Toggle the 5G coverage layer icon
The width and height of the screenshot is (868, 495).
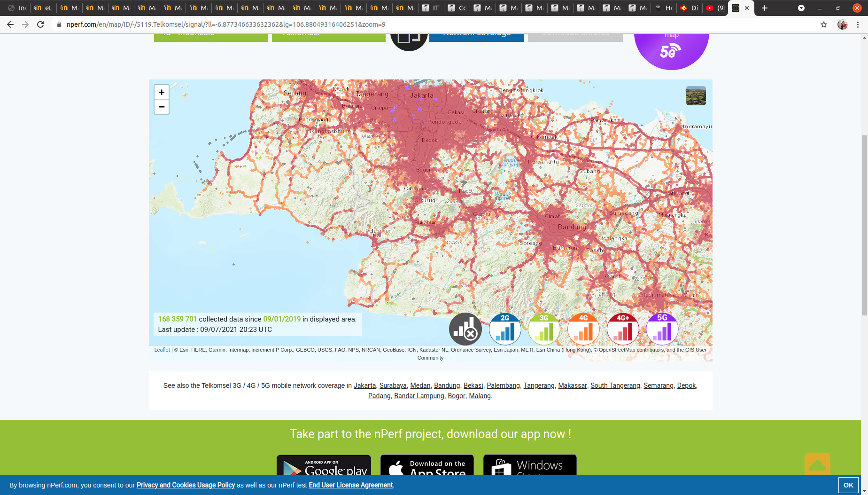coord(662,329)
